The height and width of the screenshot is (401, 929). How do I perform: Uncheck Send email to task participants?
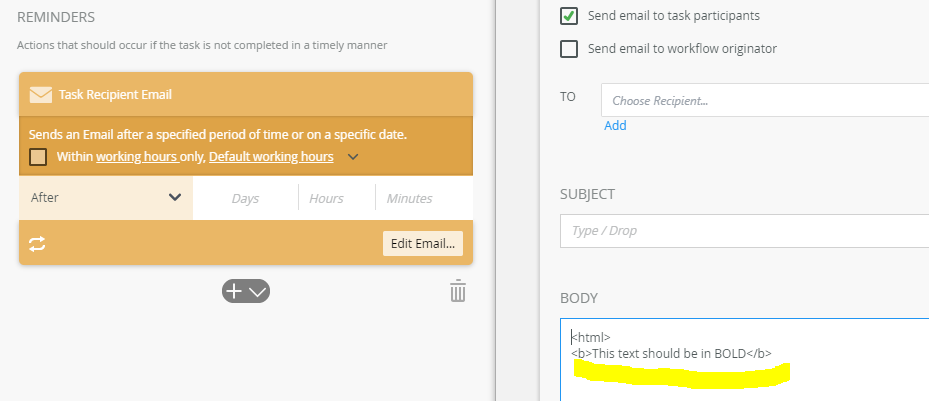[569, 16]
